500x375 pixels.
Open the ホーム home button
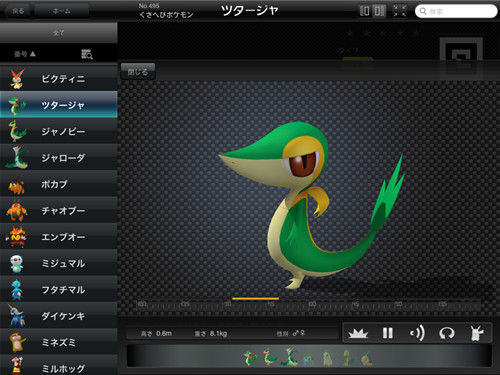click(62, 11)
